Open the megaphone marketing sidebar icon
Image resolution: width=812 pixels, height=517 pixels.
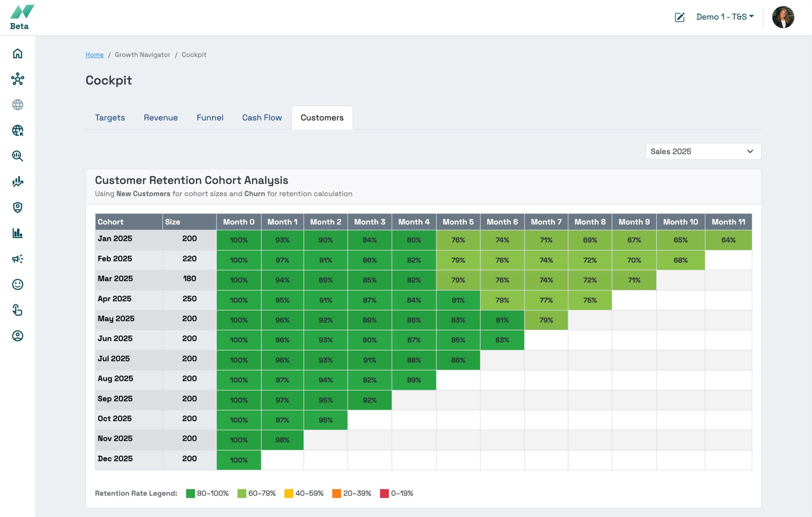tap(17, 259)
